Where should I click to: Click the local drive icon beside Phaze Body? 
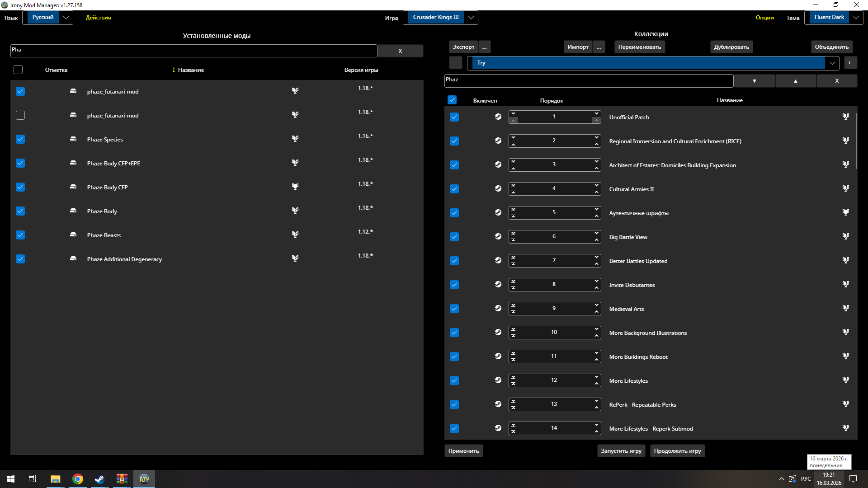(x=73, y=211)
